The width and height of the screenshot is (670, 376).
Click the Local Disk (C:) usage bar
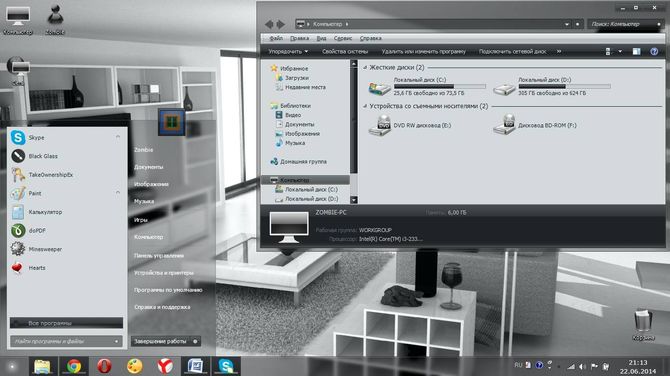pyautogui.click(x=439, y=86)
